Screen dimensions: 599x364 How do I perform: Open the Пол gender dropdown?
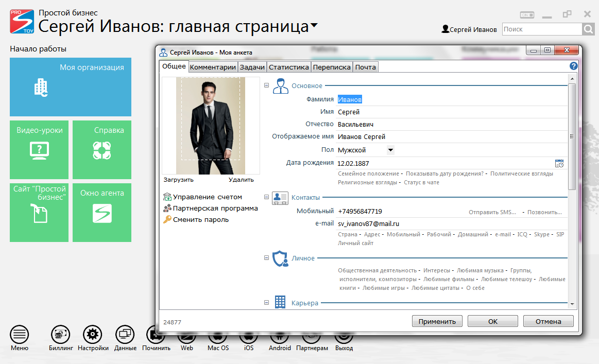[390, 150]
